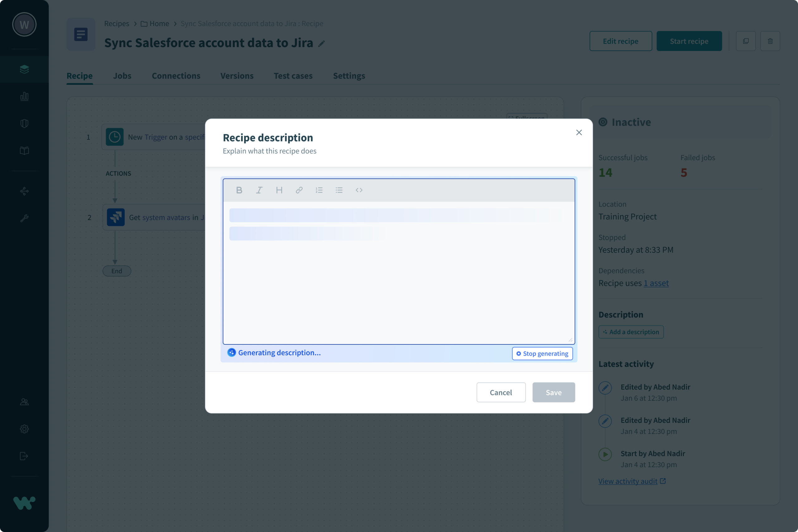Apply heading style in editor toolbar
Viewport: 798px width, 532px height.
tap(279, 190)
